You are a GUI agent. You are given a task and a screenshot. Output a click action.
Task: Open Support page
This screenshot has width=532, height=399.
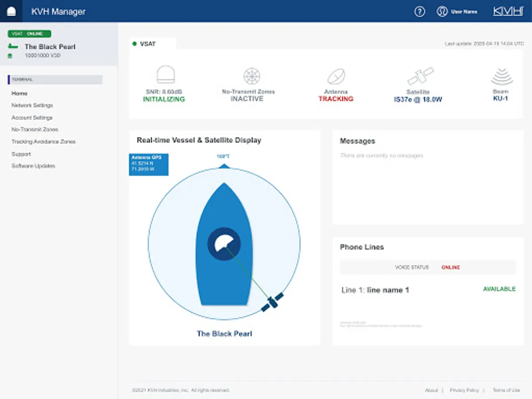tap(21, 154)
